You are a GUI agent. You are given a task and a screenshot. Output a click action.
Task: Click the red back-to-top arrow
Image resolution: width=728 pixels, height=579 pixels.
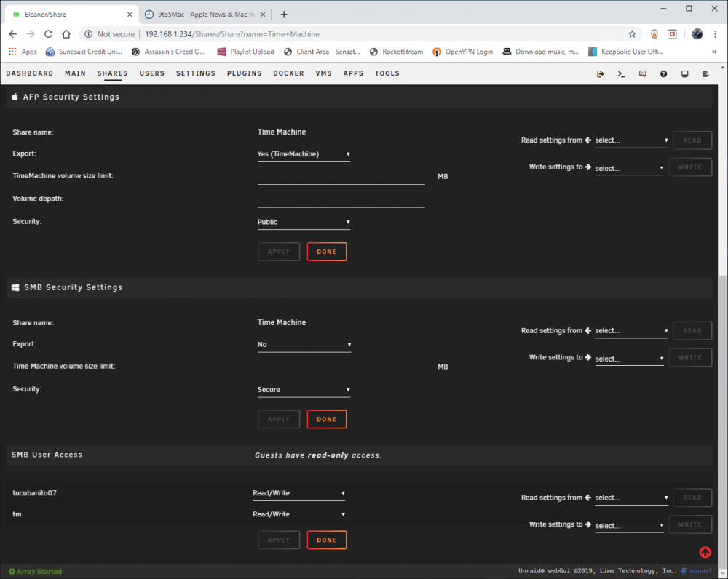tap(705, 552)
